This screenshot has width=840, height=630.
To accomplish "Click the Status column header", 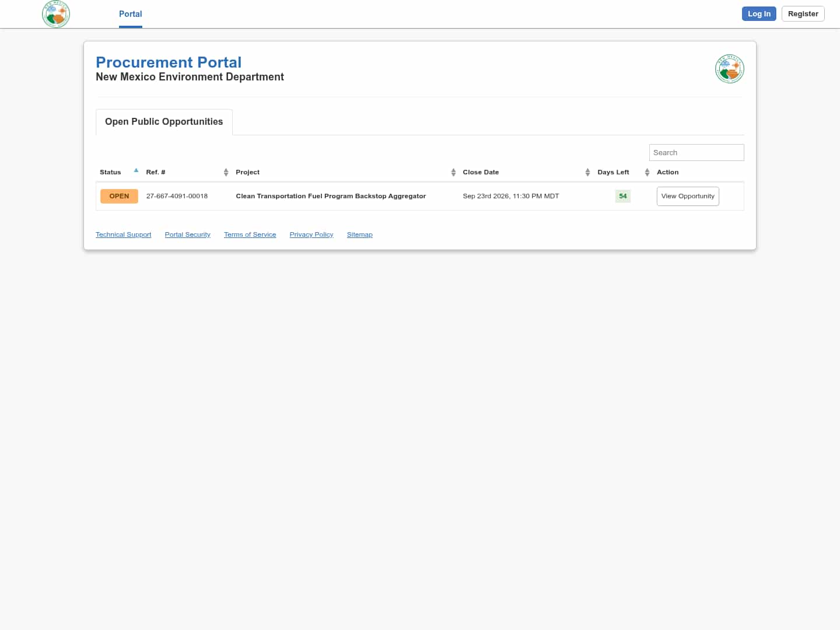I will (110, 172).
